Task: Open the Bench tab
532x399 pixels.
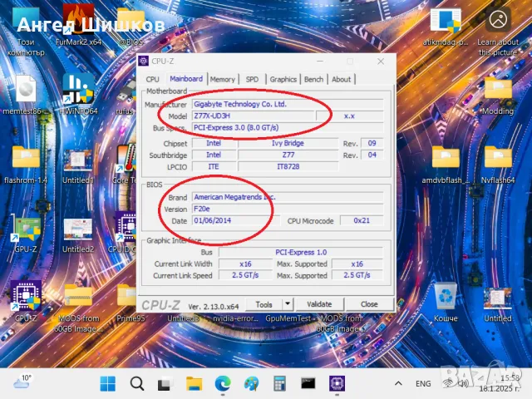Action: 313,79
